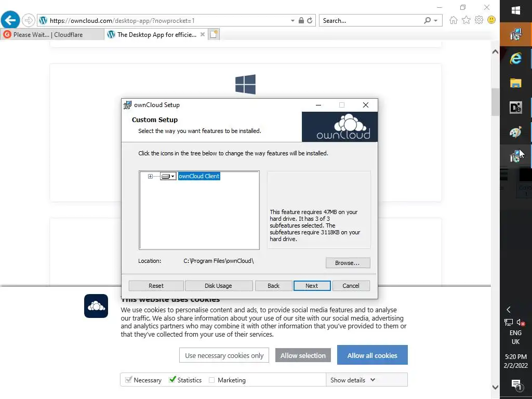Open Internet Explorer from taskbar
The image size is (532, 399).
point(516,59)
